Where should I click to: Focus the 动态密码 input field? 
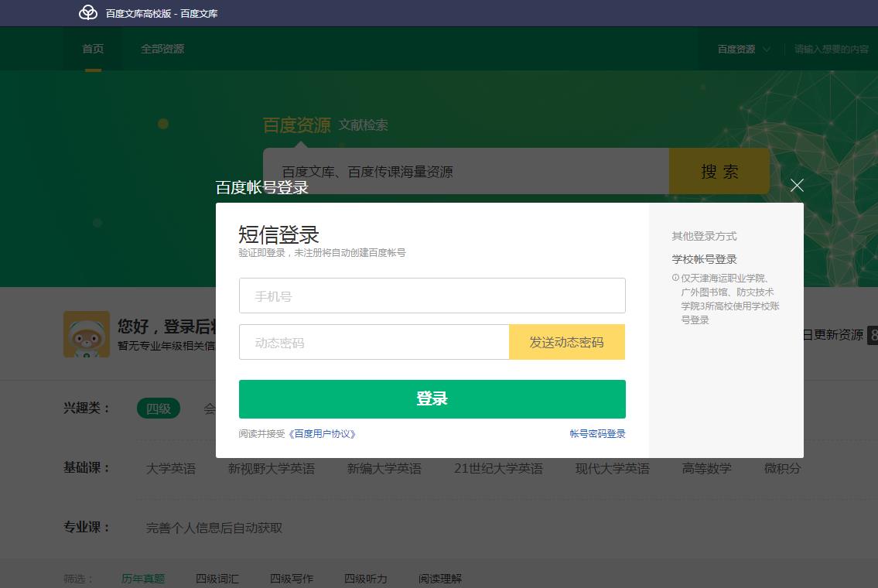[x=374, y=342]
